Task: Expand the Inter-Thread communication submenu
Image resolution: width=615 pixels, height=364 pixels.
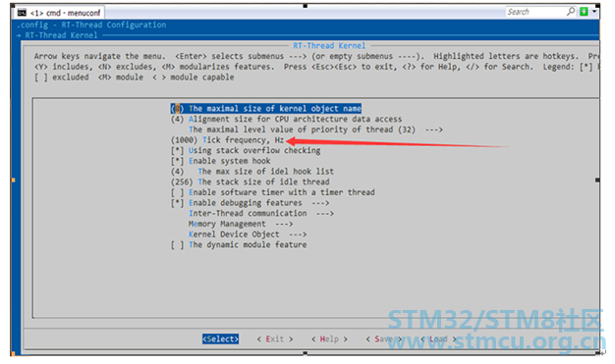Action: click(x=261, y=214)
